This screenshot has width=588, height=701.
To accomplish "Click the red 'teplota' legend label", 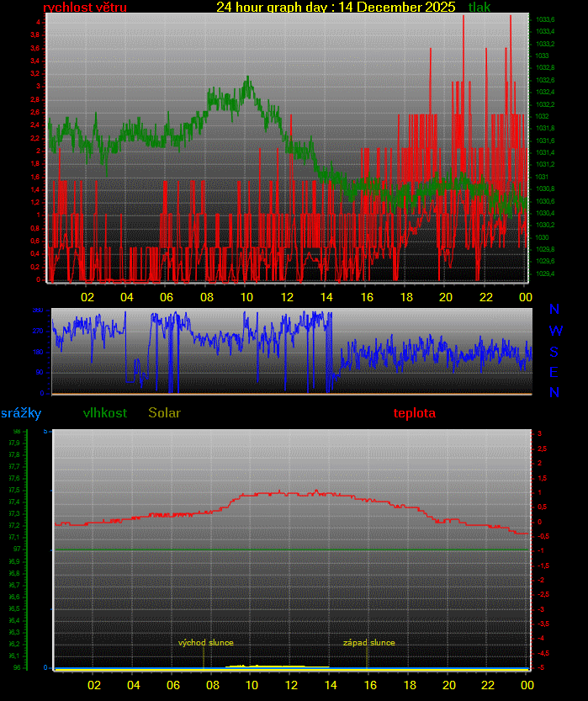I will pyautogui.click(x=415, y=413).
